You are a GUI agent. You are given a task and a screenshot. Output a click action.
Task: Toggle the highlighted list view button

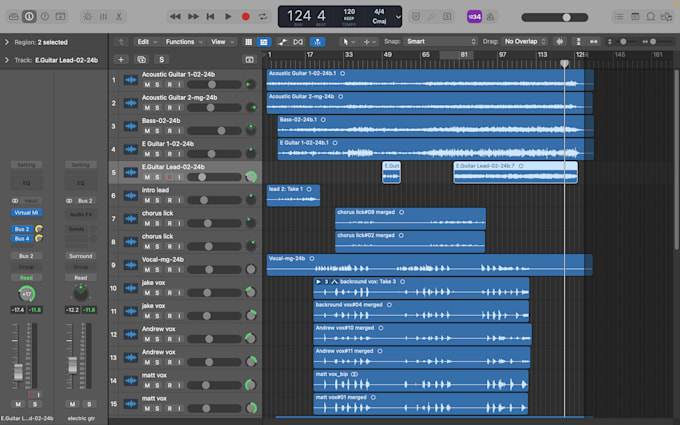coord(263,42)
